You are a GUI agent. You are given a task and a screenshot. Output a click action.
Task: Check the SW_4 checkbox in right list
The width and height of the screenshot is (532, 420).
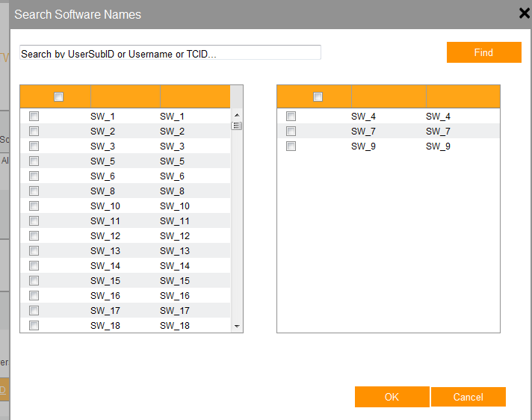(291, 117)
